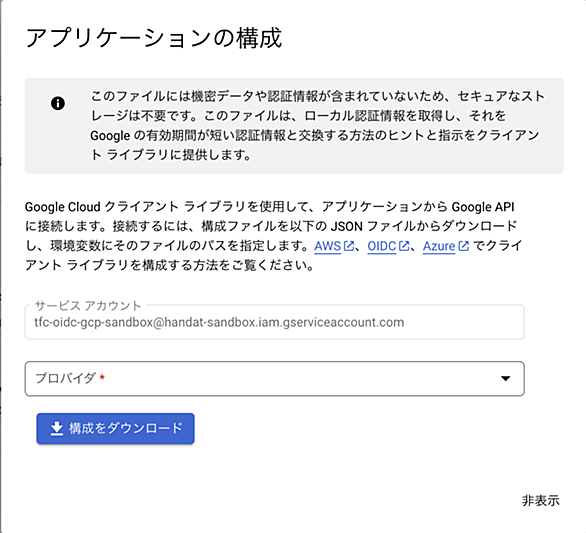
Task: Click the プロバイダ label inside the dropdown
Action: [x=65, y=378]
